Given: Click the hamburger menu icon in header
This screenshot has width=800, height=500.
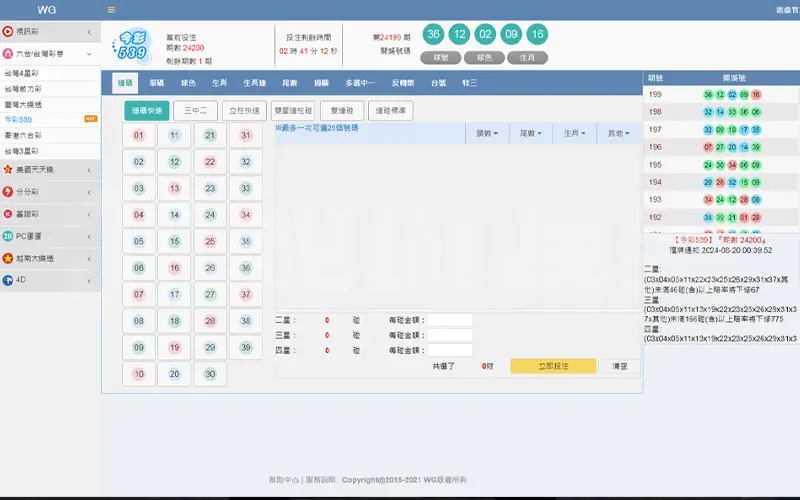Looking at the screenshot, I should [x=111, y=10].
